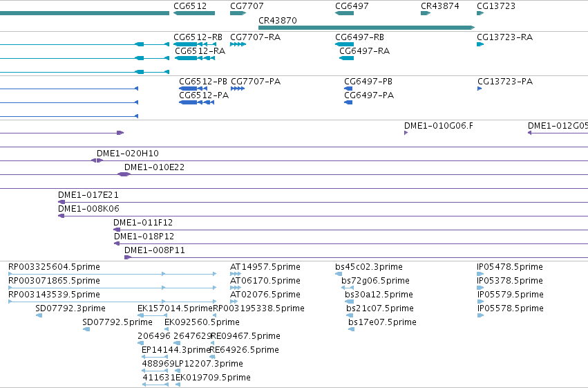Click the CG6512 gene glyph bar

click(x=194, y=13)
